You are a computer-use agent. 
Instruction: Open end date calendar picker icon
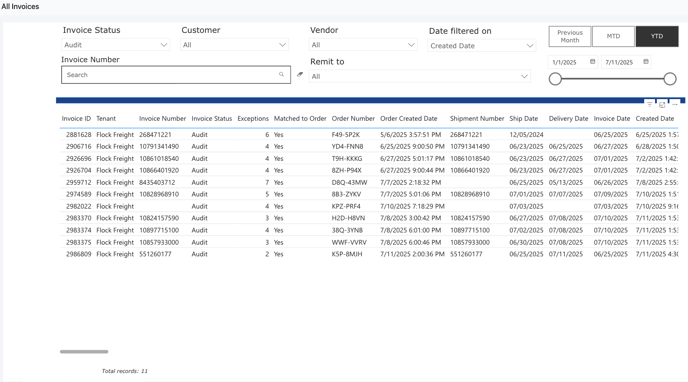(x=646, y=62)
